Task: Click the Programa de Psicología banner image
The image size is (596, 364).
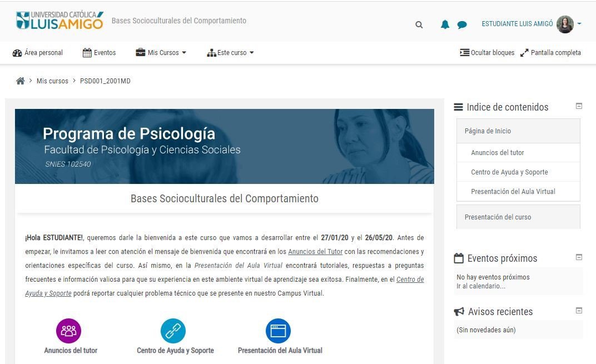Action: click(224, 146)
